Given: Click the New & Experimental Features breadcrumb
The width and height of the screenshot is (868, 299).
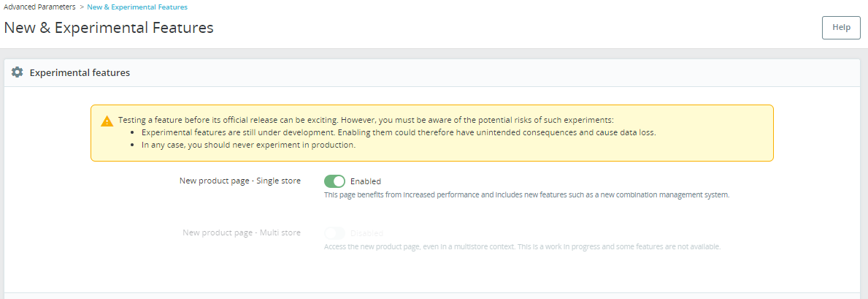Looking at the screenshot, I should click(x=137, y=7).
